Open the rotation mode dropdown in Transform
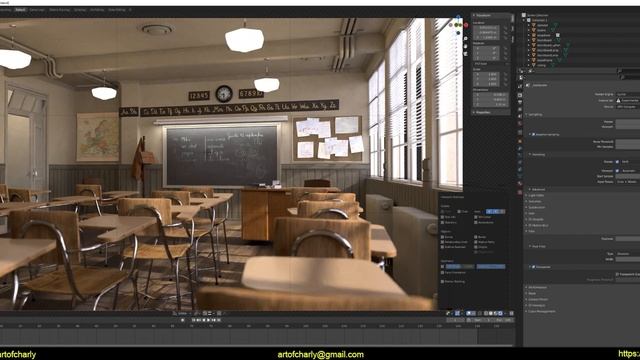 pyautogui.click(x=491, y=63)
